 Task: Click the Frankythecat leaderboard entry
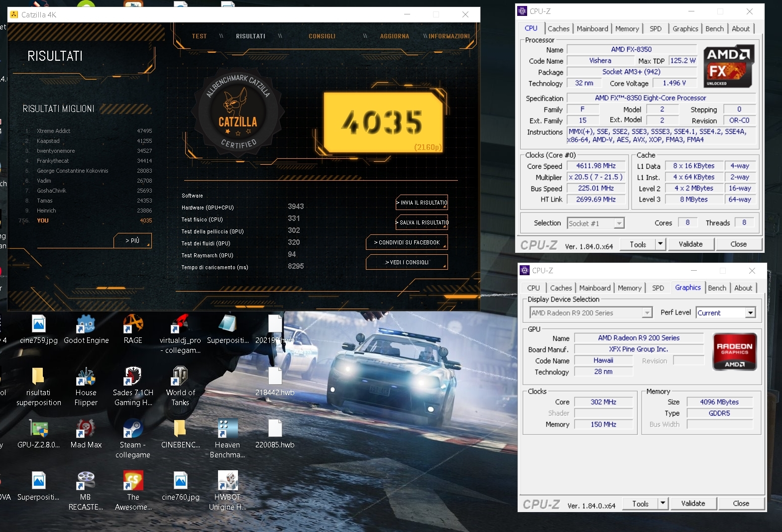pos(89,161)
